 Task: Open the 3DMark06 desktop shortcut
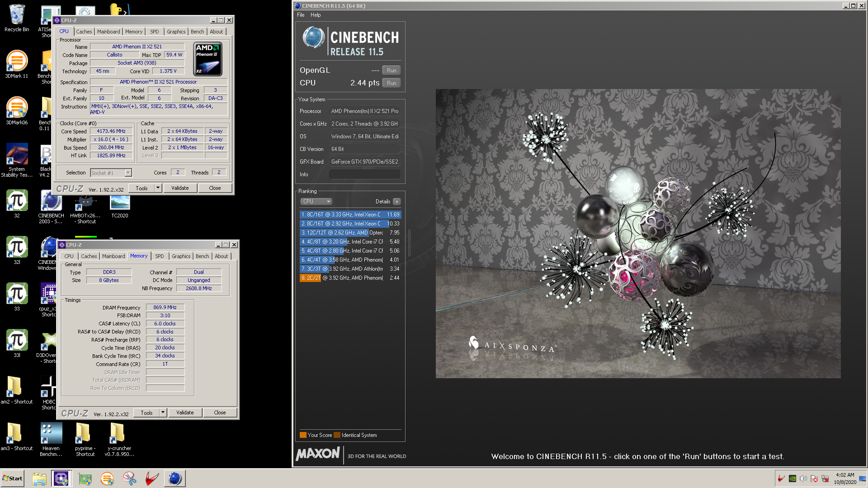coord(17,111)
